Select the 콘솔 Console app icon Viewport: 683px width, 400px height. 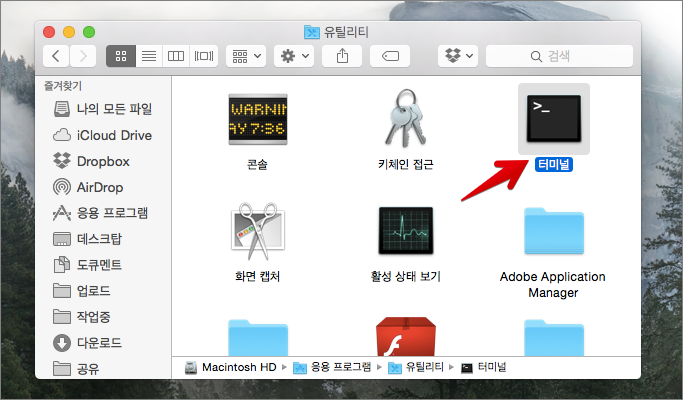(258, 119)
